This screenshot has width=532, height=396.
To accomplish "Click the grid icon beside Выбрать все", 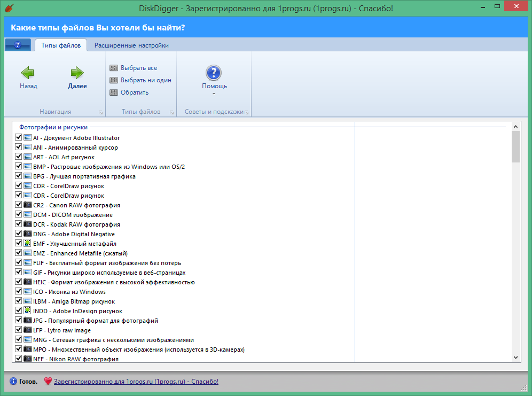I will [x=113, y=68].
